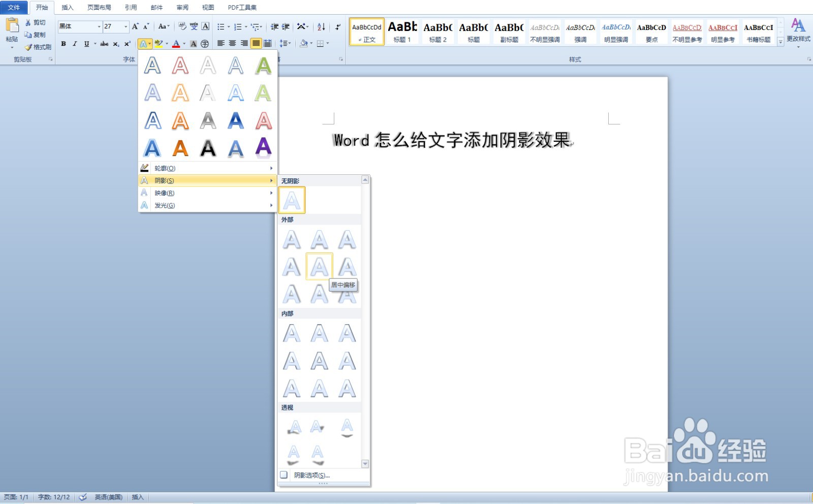Apply the red Font Color button
813x504 pixels.
(x=176, y=44)
